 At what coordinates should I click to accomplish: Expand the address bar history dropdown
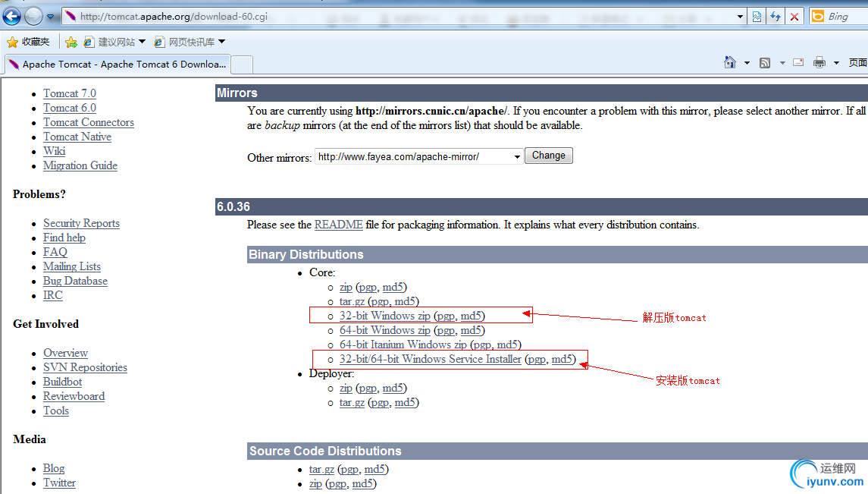click(740, 17)
